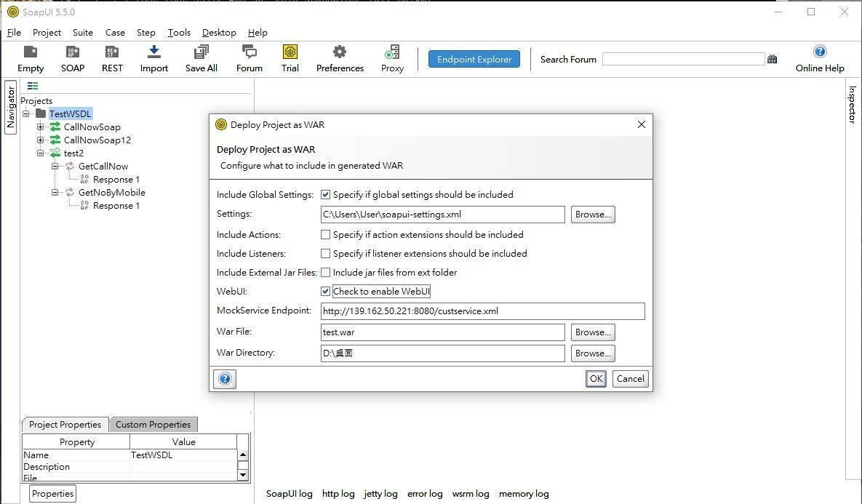The height and width of the screenshot is (504, 862).
Task: Open the File menu
Action: pyautogui.click(x=14, y=33)
